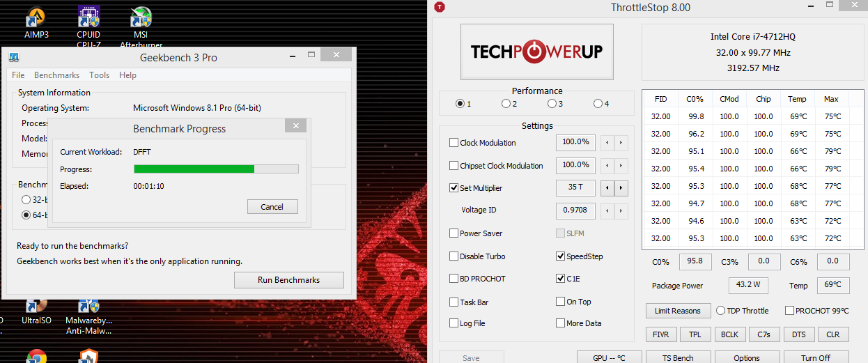This screenshot has height=363, width=868.
Task: Click the Geekbench 3 Pro title bar icon
Action: 13,57
